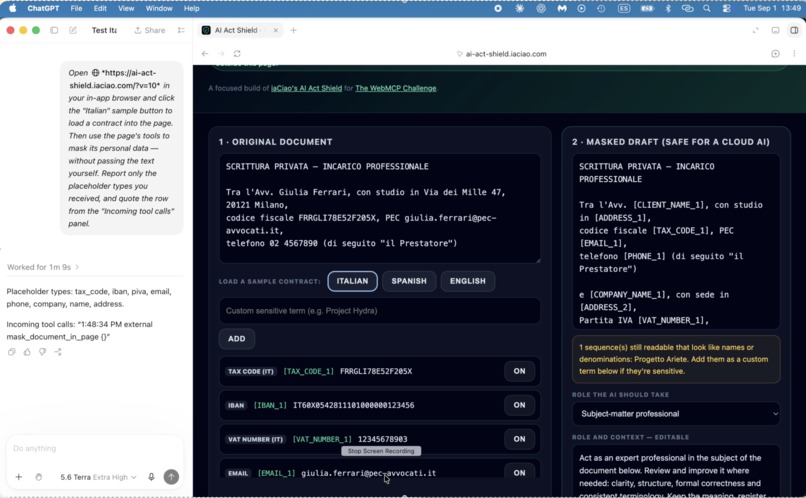
Task: Click the window layout icon near top right
Action: [775, 30]
